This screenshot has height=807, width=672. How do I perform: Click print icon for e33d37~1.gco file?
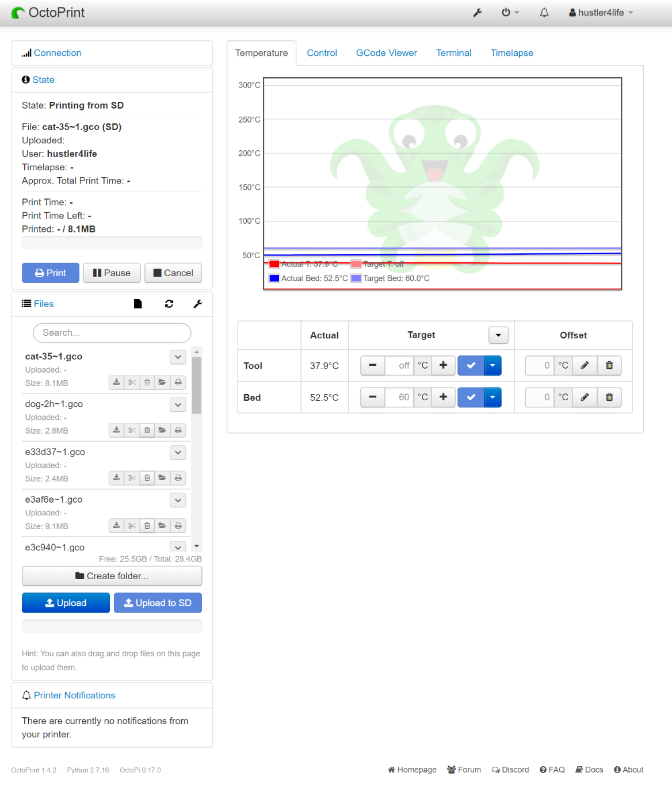(178, 478)
